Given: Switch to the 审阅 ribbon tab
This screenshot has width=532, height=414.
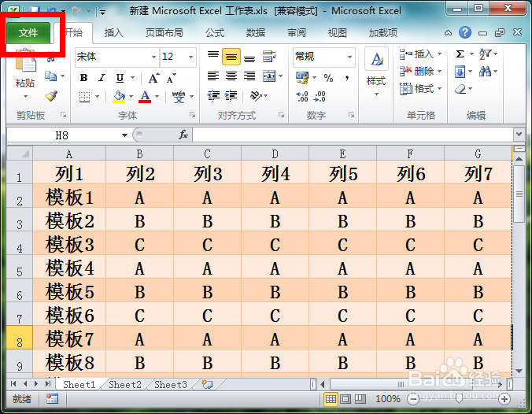Looking at the screenshot, I should coord(297,33).
